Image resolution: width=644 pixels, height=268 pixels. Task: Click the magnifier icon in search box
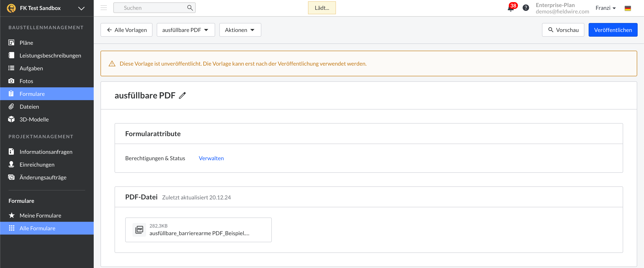(x=190, y=8)
